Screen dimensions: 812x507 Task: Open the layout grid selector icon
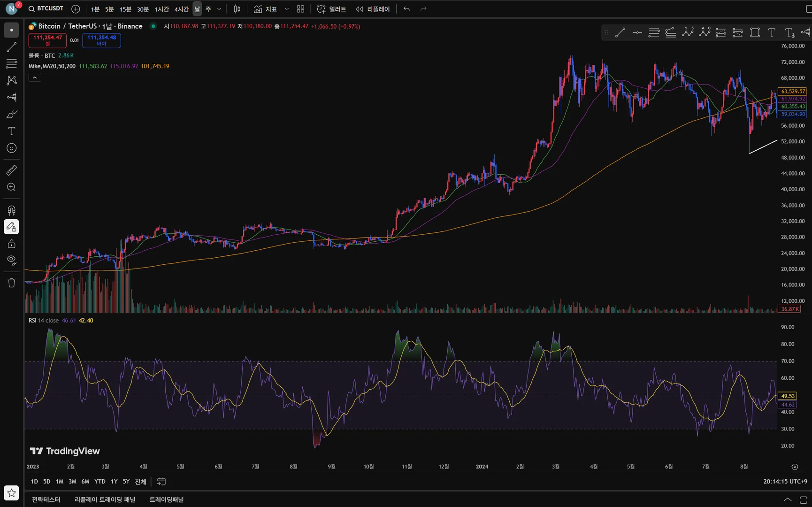(x=300, y=9)
